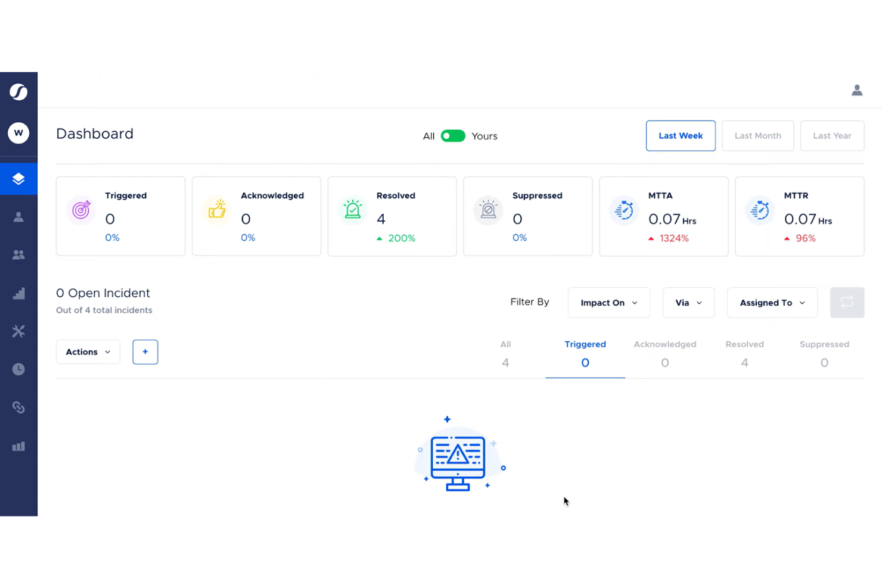The width and height of the screenshot is (882, 588).
Task: Open Integrations via the link icon
Action: coord(18,407)
